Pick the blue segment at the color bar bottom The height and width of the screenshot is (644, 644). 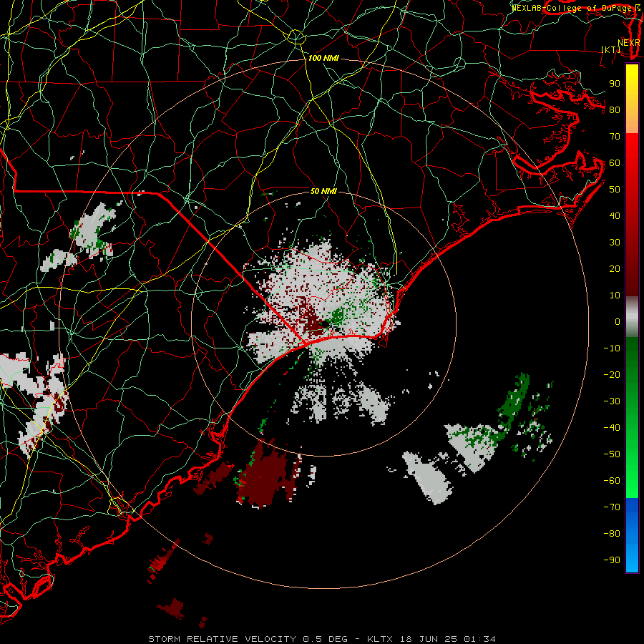pos(632,536)
